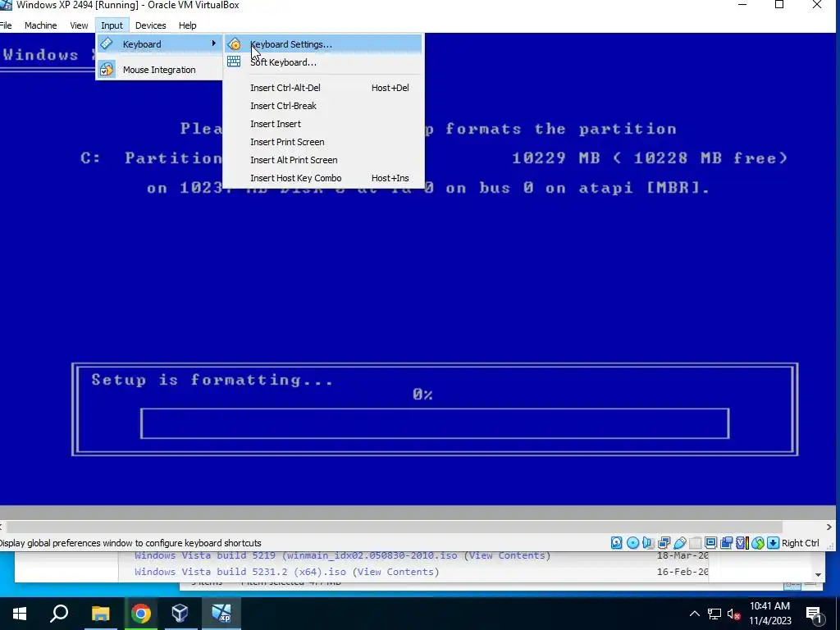Expand the Keyboard submenu arrow
This screenshot has height=630, width=840.
point(214,43)
